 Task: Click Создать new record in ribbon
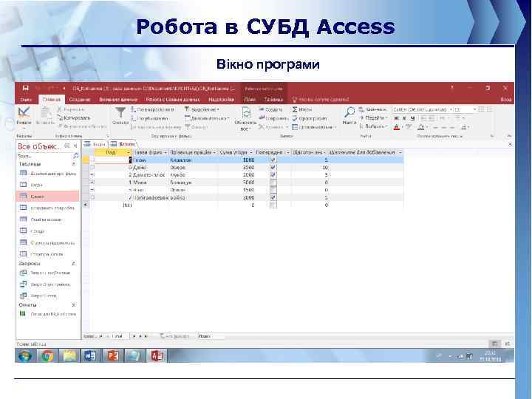coord(270,109)
